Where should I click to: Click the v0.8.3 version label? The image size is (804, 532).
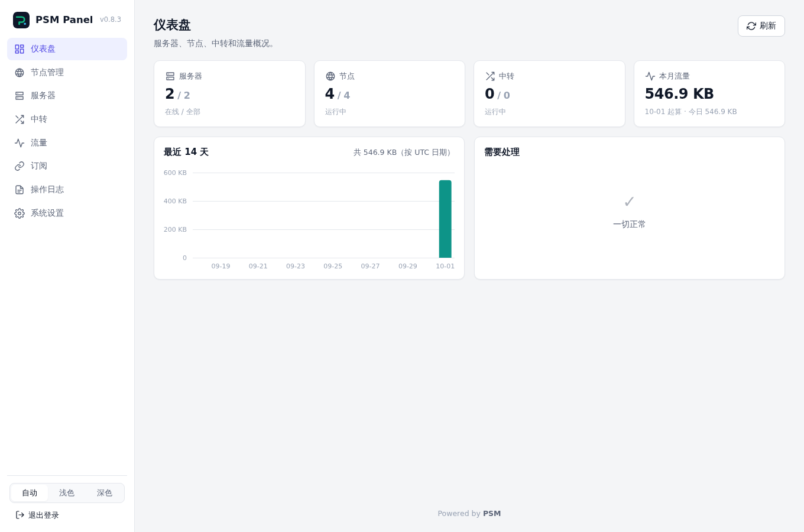click(111, 20)
